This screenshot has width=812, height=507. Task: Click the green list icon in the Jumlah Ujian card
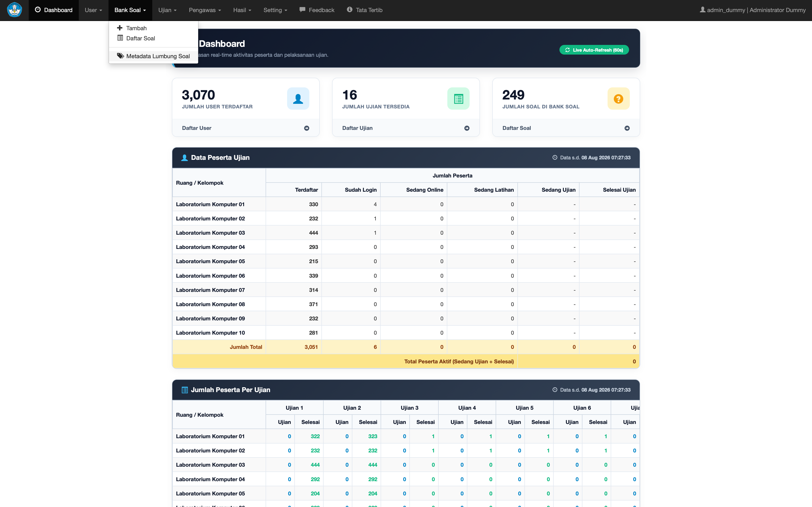point(458,99)
